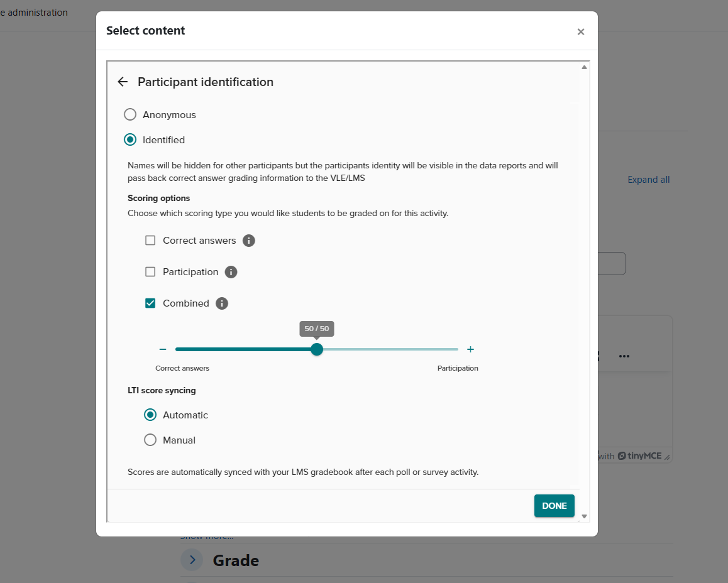Choose Automatic LTI score syncing

click(150, 415)
